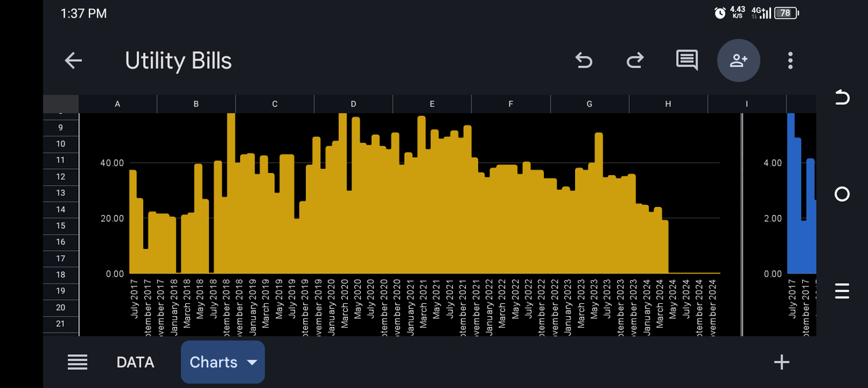The width and height of the screenshot is (868, 388).
Task: Select row 19 header
Action: 61,291
